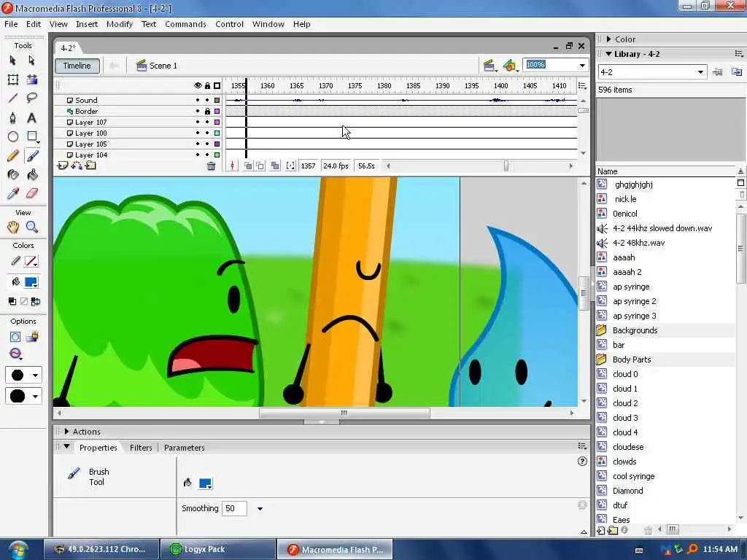Toggle Edit Multiple Frames button
Screen dimensions: 747x560
(275, 166)
